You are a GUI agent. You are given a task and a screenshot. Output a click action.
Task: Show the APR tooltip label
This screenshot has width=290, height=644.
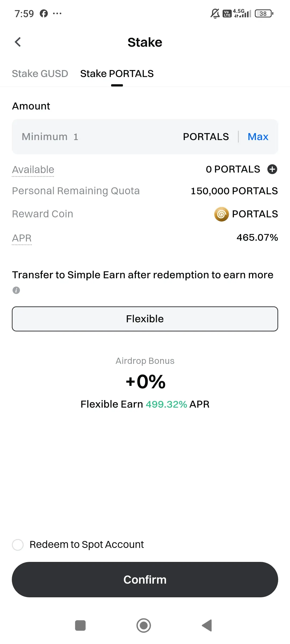pos(22,238)
